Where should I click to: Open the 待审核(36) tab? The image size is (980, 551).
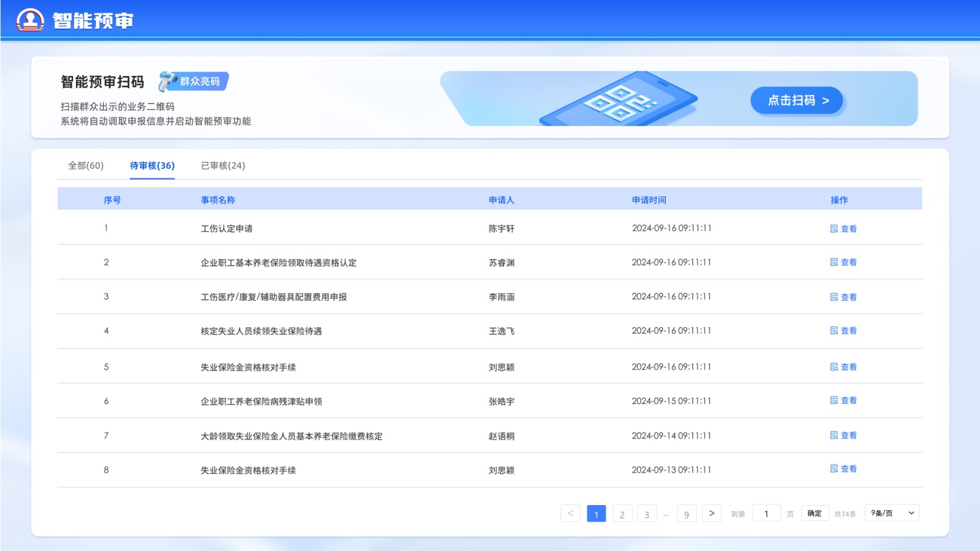[152, 166]
